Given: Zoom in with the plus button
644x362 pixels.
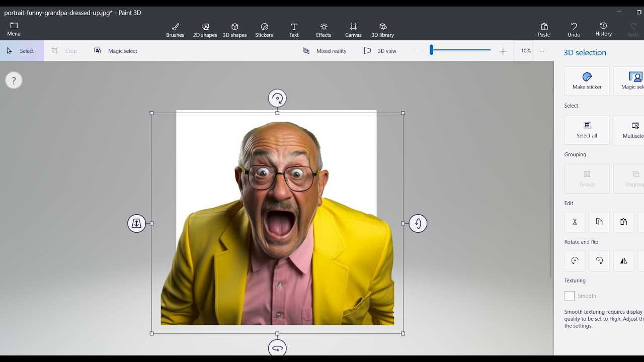Looking at the screenshot, I should pyautogui.click(x=503, y=51).
